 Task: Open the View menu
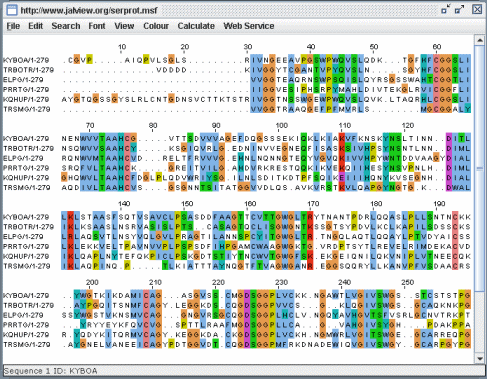[x=124, y=26]
